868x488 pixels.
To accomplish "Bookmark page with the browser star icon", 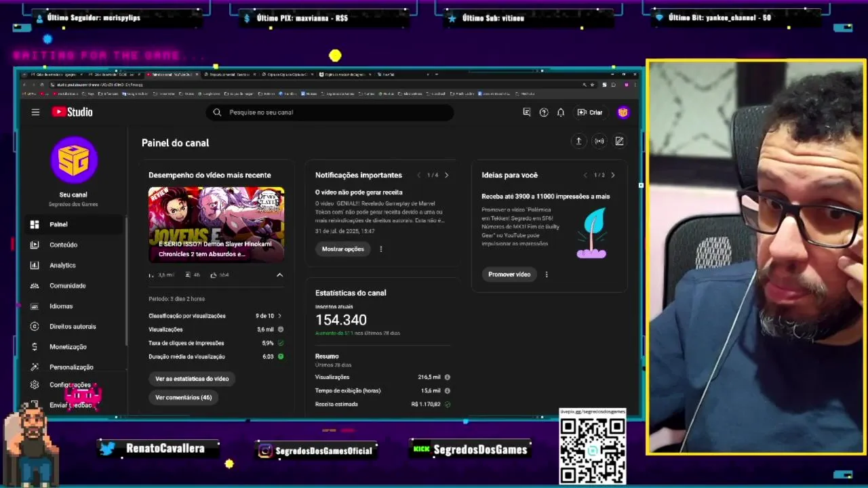I will [x=592, y=85].
